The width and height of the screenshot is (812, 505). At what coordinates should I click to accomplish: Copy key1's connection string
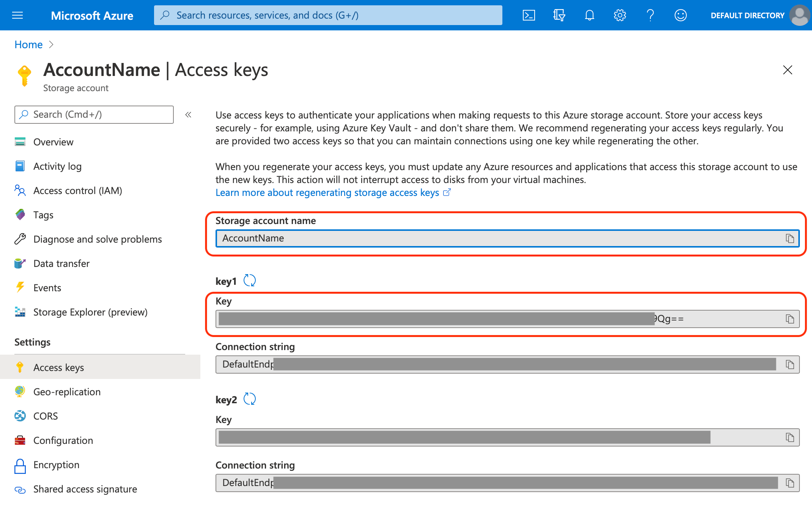(791, 365)
